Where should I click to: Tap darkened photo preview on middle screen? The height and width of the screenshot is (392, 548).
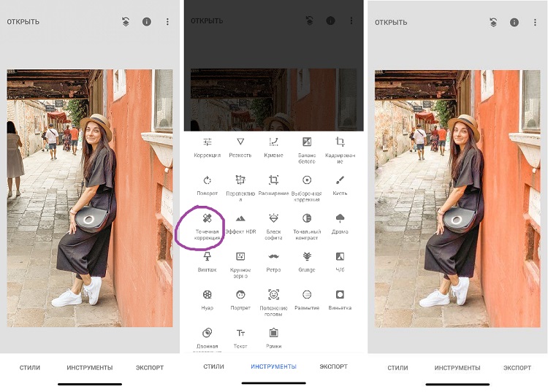[274, 100]
